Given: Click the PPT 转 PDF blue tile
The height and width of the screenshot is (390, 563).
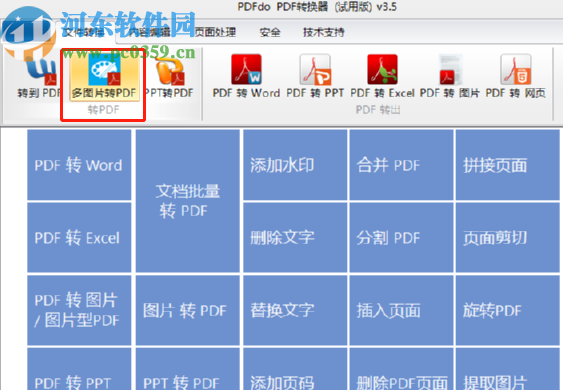Looking at the screenshot, I should click(187, 369).
